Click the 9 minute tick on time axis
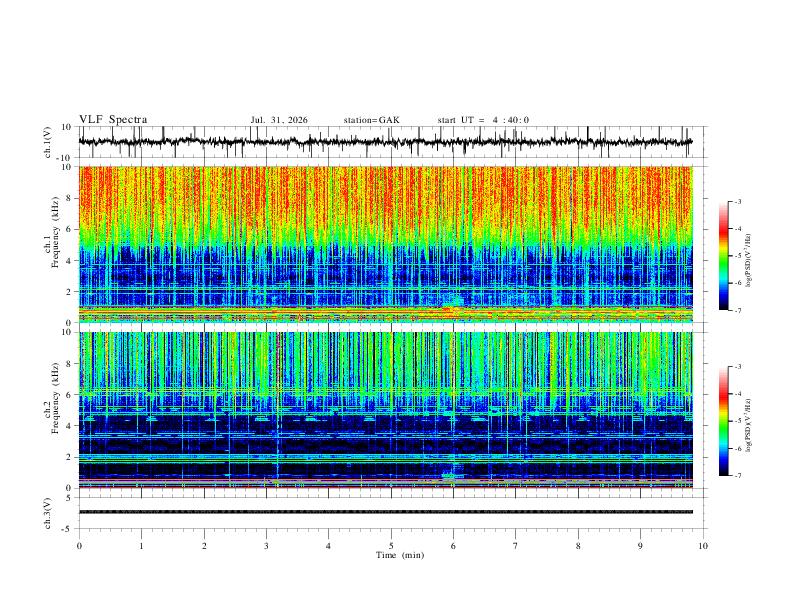Image resolution: width=792 pixels, height=612 pixels. coord(640,546)
